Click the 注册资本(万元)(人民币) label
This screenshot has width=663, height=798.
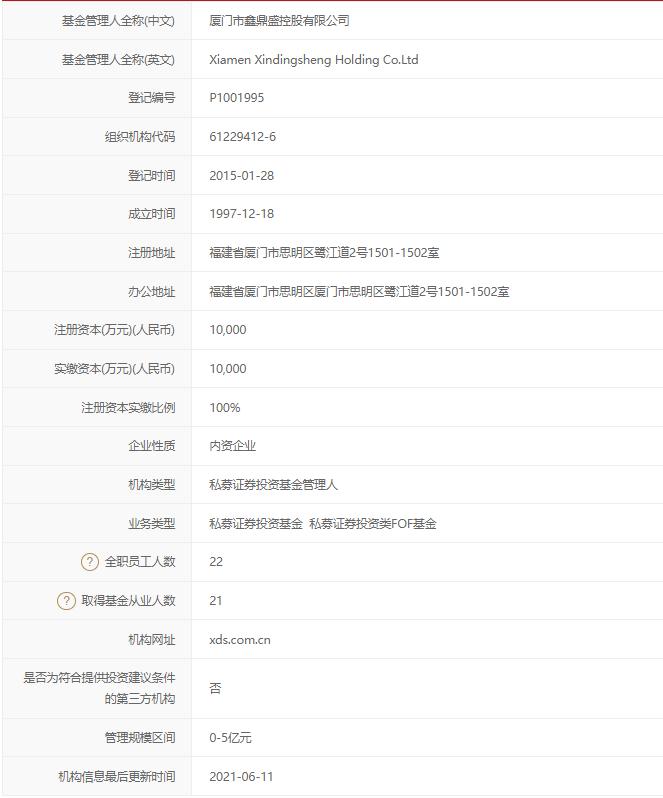point(114,330)
